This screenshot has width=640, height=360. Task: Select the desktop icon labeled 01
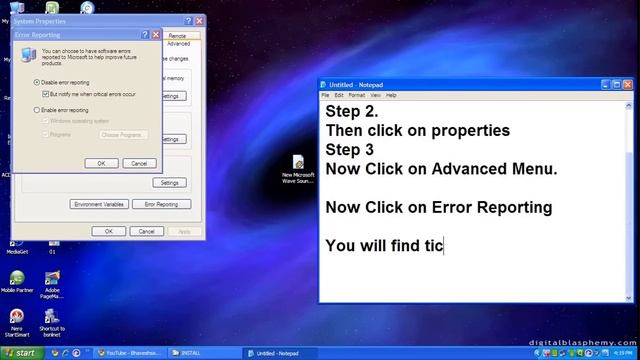pos(53,248)
